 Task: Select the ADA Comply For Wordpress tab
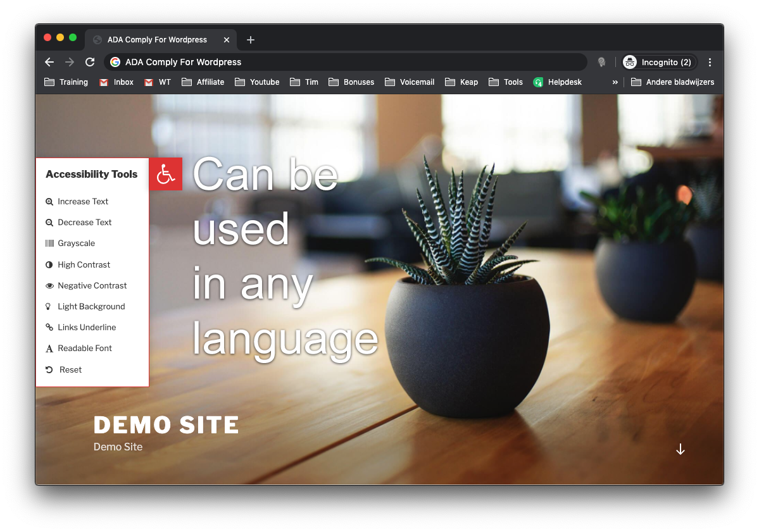(x=161, y=40)
